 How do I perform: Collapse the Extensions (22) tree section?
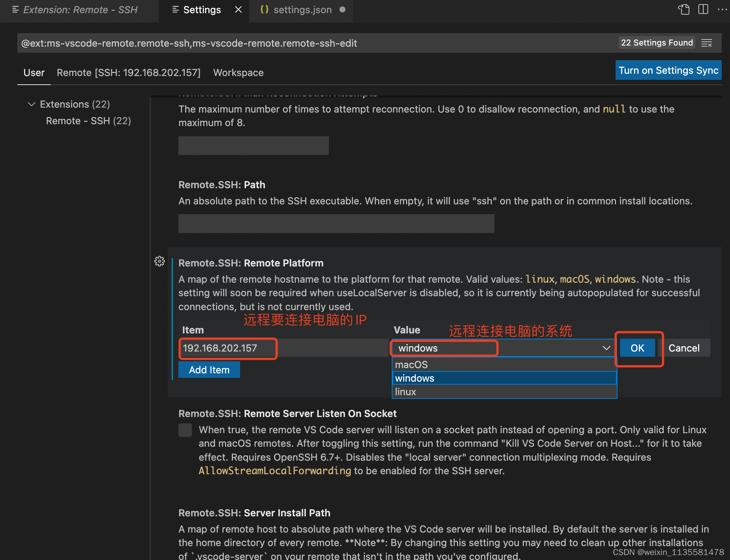pos(32,104)
